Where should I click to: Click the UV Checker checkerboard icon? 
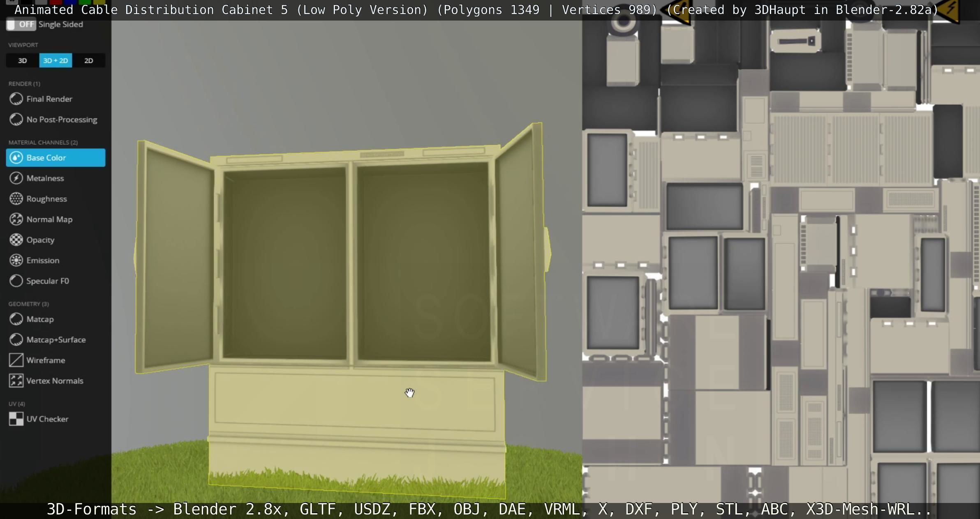(x=16, y=419)
